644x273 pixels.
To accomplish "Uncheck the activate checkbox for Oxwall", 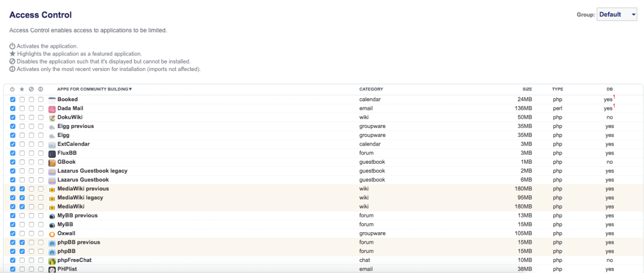I will tap(13, 233).
